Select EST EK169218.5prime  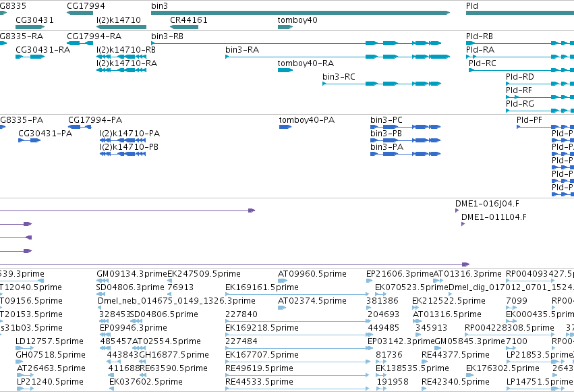(299, 335)
